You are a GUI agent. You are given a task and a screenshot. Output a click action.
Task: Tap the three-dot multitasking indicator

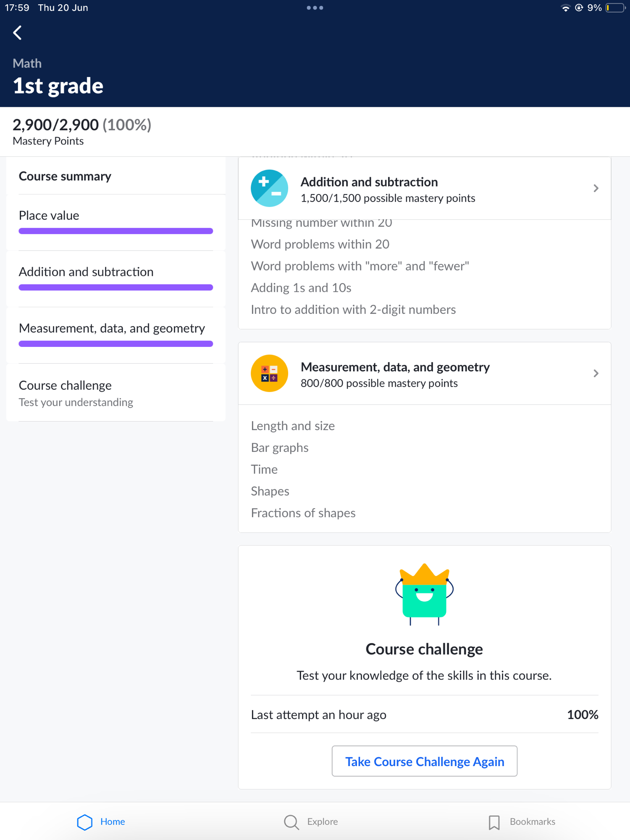coord(315,8)
